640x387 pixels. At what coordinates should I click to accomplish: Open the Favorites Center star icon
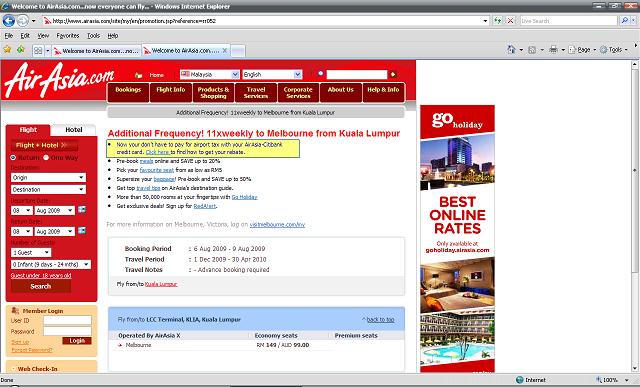click(x=7, y=50)
